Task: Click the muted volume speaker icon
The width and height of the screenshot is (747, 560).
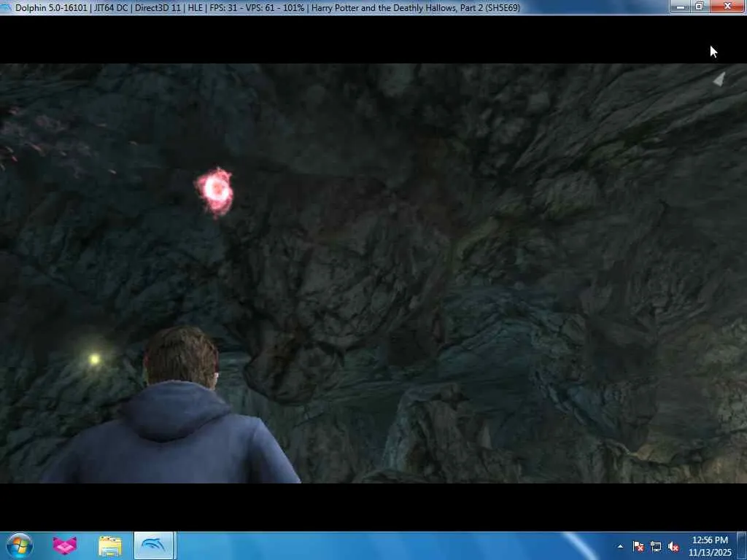Action: pos(673,547)
